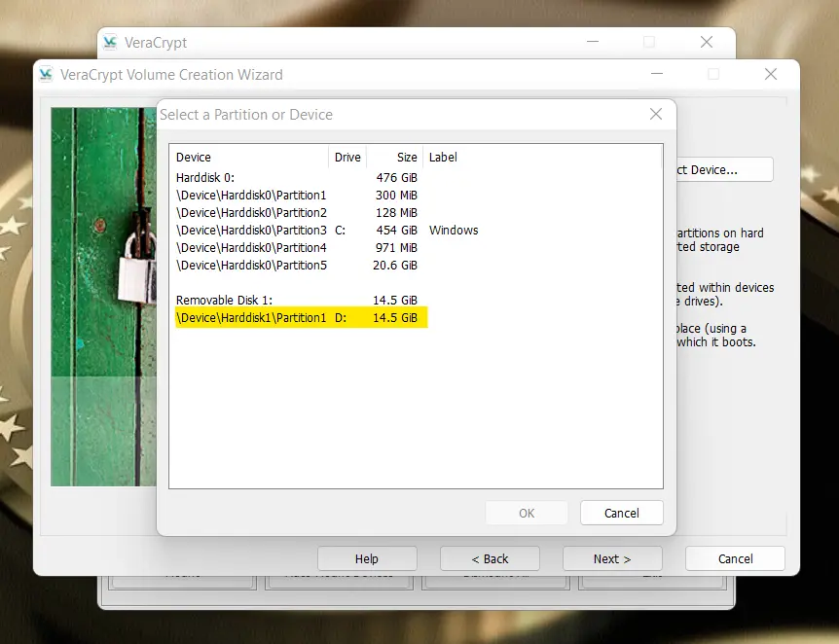Close the main VeraCrypt window

pyautogui.click(x=707, y=42)
